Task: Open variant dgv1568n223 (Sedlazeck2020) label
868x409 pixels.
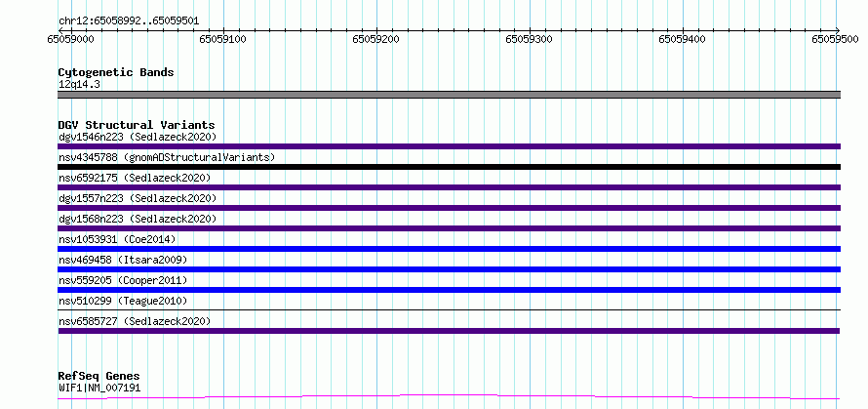Action: click(138, 219)
